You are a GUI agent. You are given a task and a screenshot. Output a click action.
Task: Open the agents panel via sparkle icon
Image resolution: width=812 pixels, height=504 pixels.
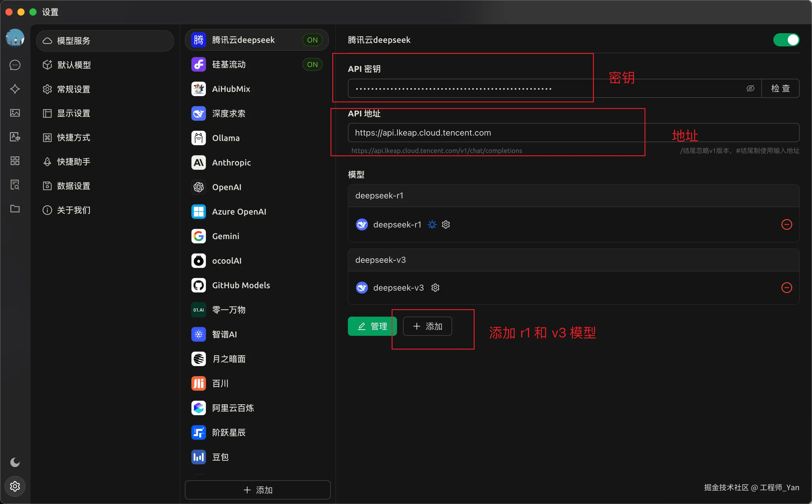(15, 89)
